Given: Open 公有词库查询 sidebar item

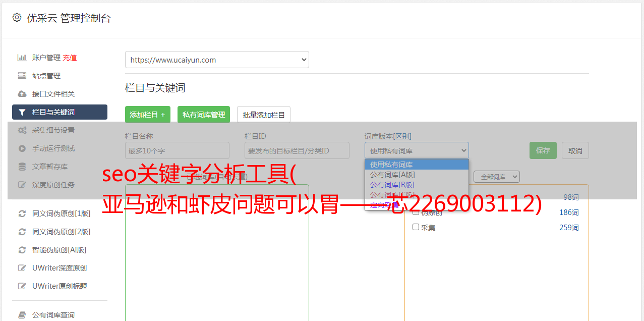Looking at the screenshot, I should [53, 315].
